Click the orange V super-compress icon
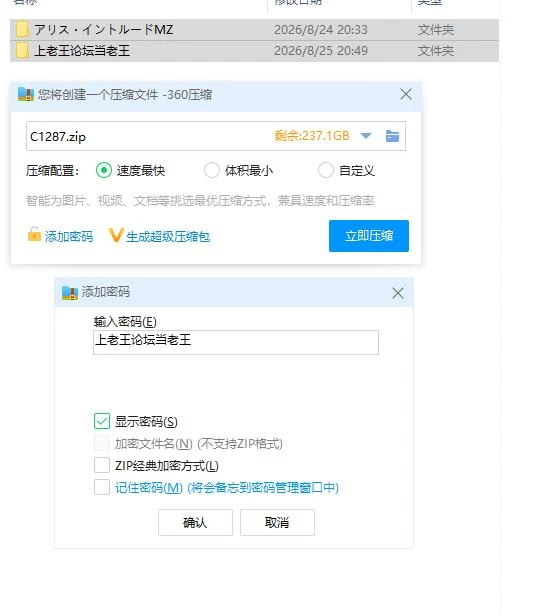 pos(116,235)
